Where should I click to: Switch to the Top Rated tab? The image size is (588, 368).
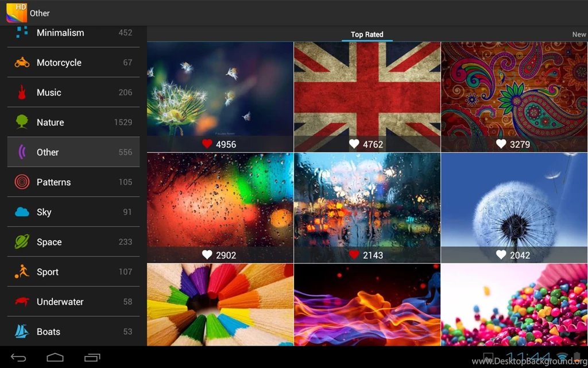coord(367,34)
